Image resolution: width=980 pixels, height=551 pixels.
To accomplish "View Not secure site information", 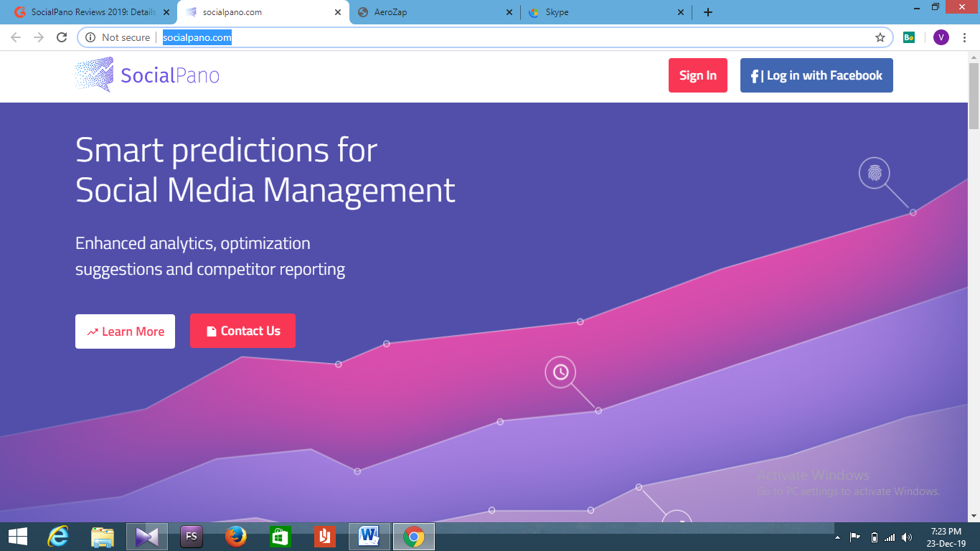I will click(x=118, y=37).
